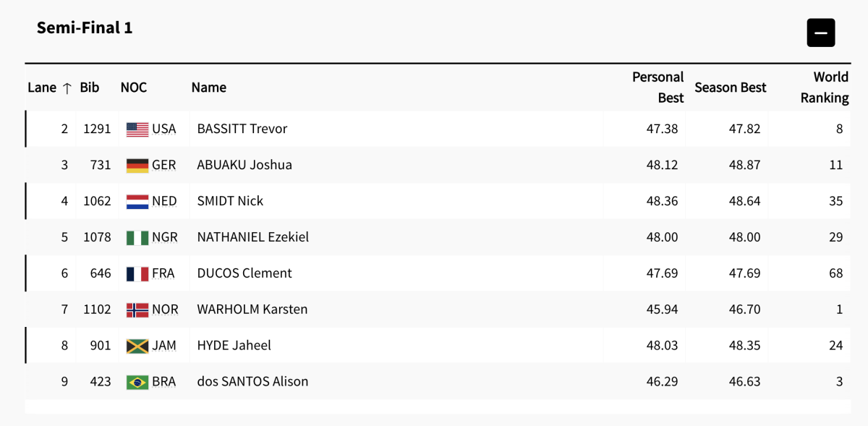
Task: Open BASSITT Trevor athlete profile
Action: 242,129
